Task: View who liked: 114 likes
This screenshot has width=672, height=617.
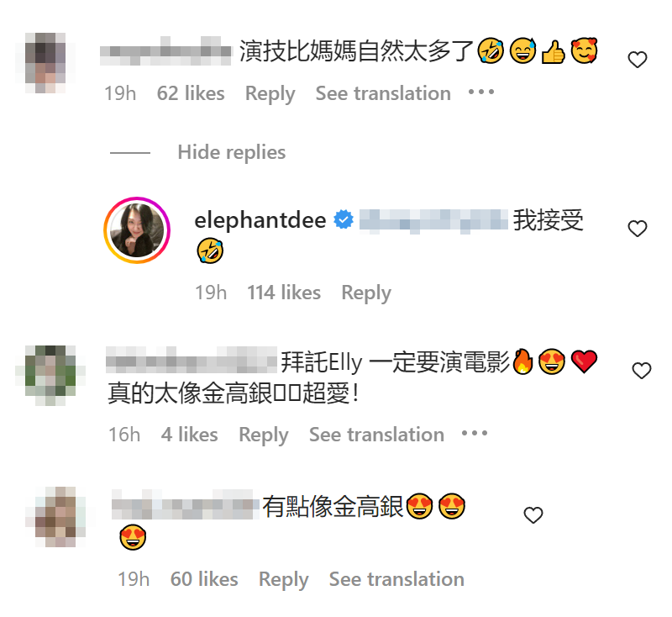Action: (x=284, y=293)
